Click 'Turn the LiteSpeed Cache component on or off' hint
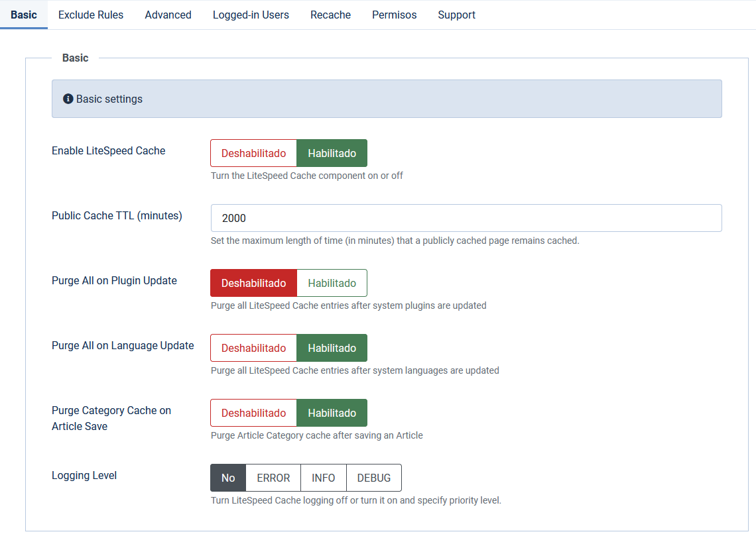 click(x=306, y=176)
